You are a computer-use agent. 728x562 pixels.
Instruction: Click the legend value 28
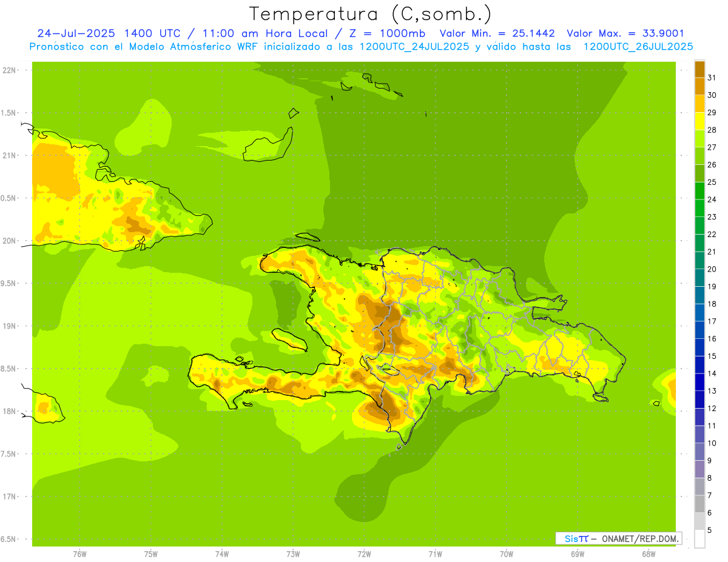[x=712, y=130]
